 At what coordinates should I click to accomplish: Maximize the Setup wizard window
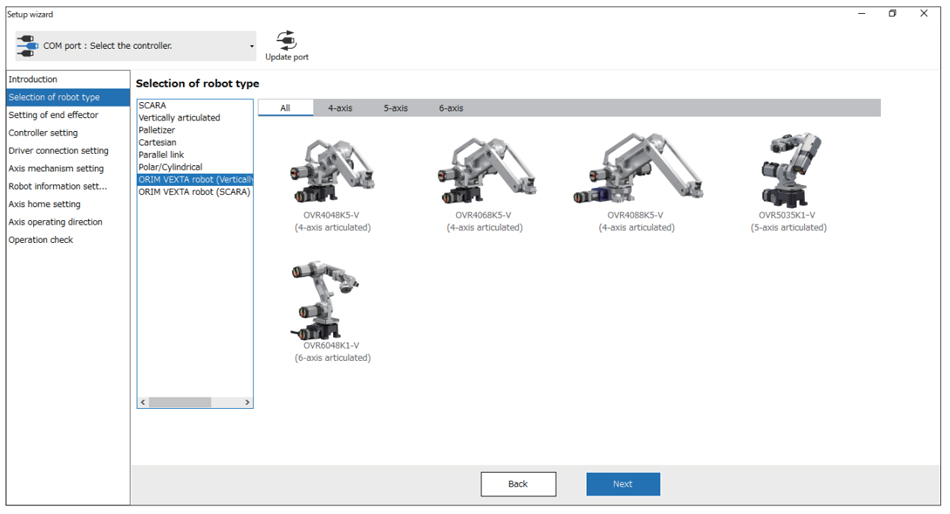click(x=893, y=14)
